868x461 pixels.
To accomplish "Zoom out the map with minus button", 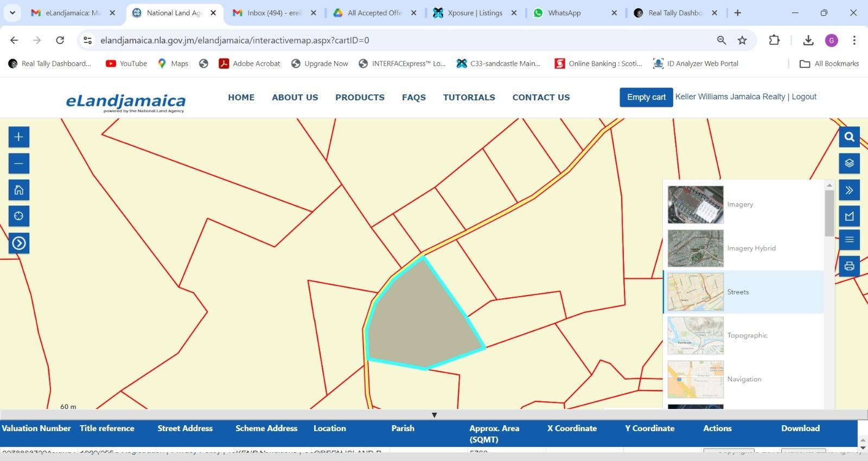I will point(19,164).
